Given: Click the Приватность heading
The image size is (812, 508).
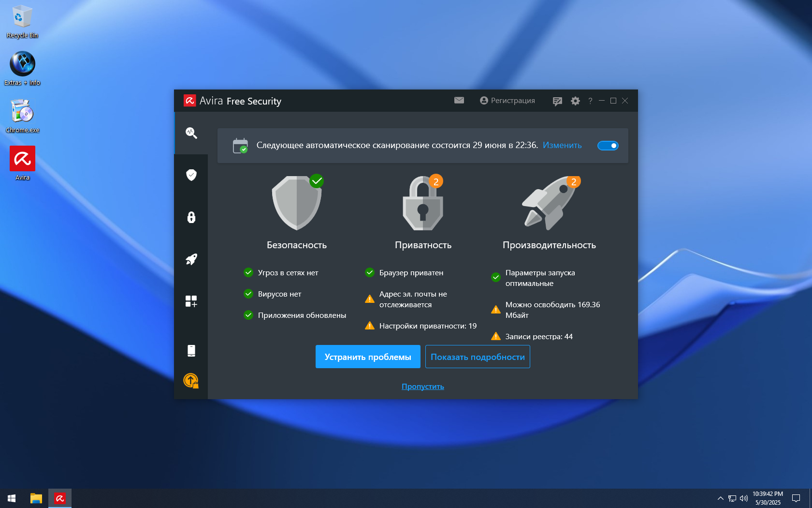Looking at the screenshot, I should (x=423, y=245).
